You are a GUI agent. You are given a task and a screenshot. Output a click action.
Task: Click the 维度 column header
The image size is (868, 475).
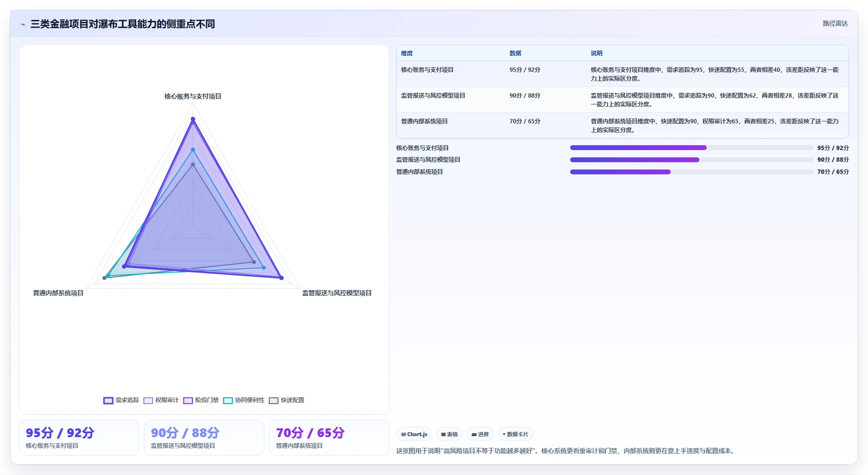point(407,53)
